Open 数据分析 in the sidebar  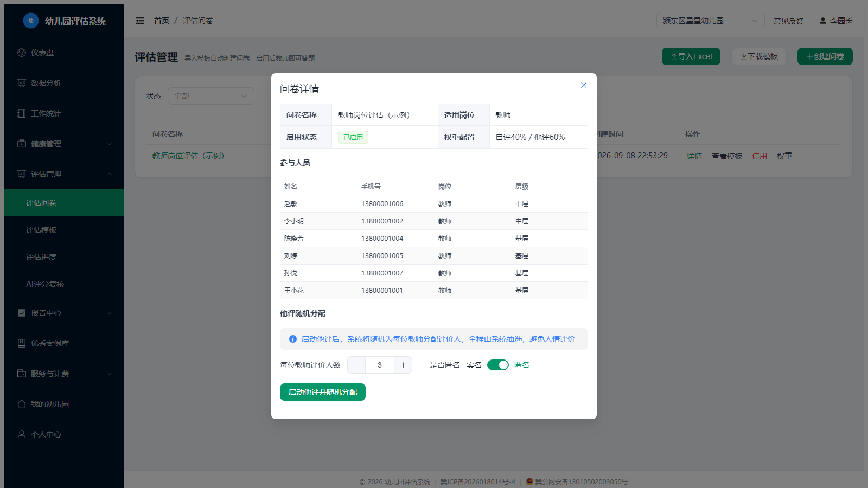click(64, 83)
